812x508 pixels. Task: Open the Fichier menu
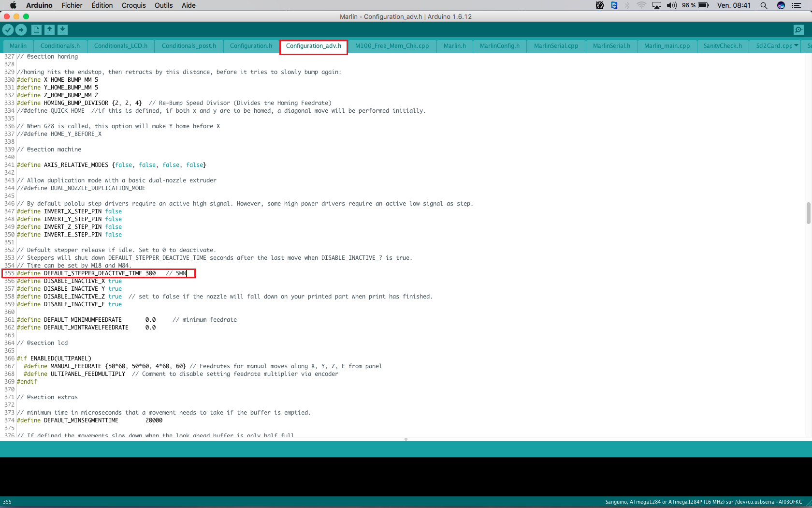tap(72, 5)
